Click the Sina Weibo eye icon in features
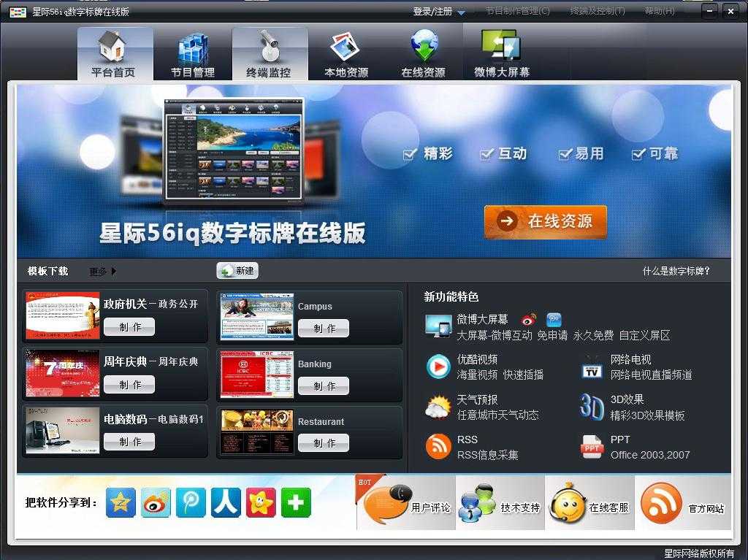Screen dimensions: 748x560 tap(529, 319)
